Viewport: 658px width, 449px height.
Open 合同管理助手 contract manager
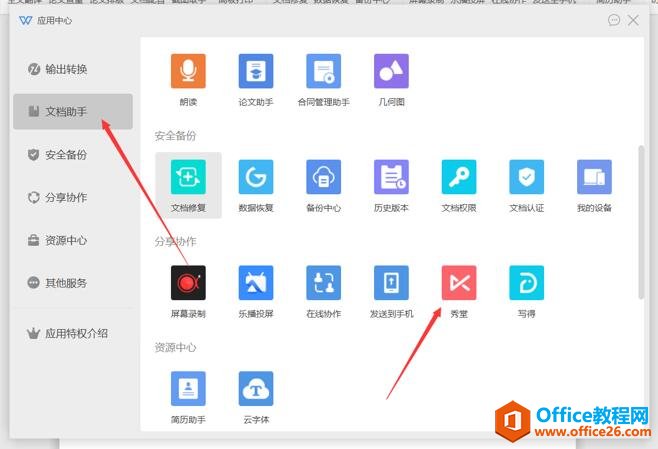323,71
